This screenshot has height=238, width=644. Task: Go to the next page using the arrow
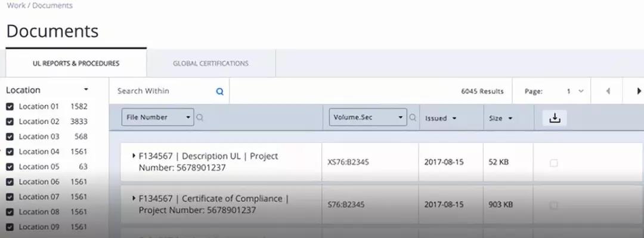point(639,91)
